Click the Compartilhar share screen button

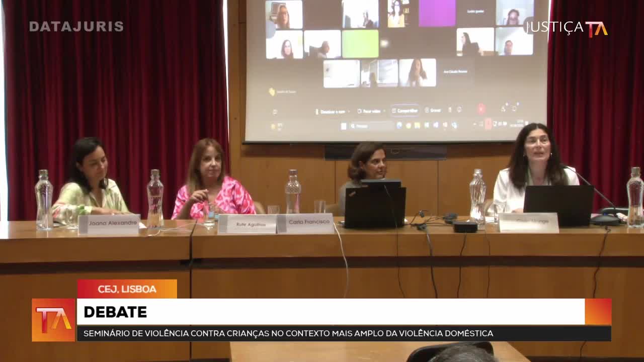pyautogui.click(x=405, y=111)
